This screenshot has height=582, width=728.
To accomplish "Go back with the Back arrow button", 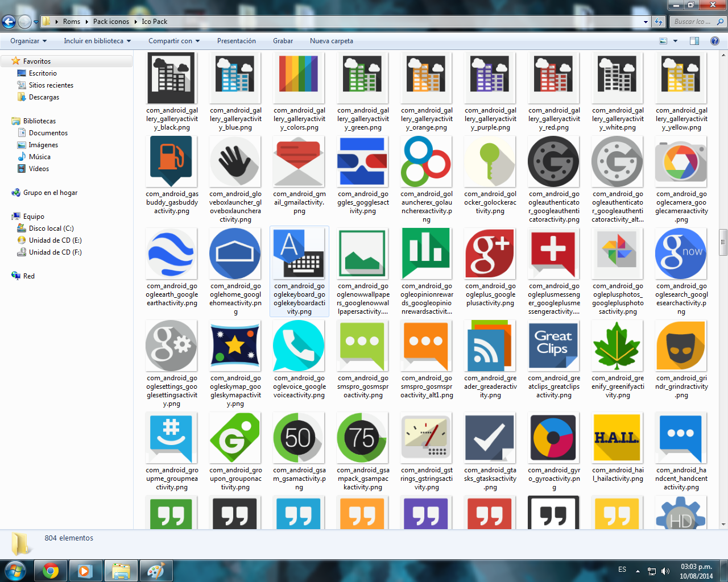I will tap(9, 22).
